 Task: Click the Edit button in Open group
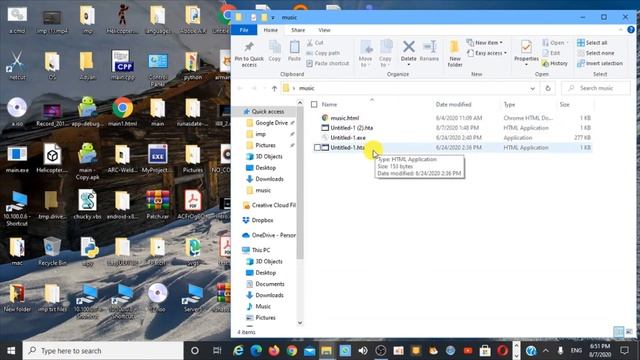[551, 53]
